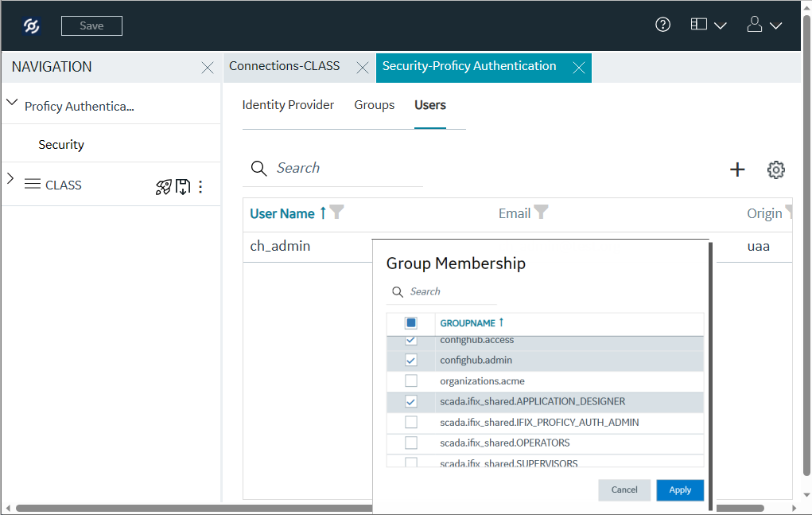This screenshot has width=812, height=515.
Task: Apply the Group Membership changes
Action: 680,490
